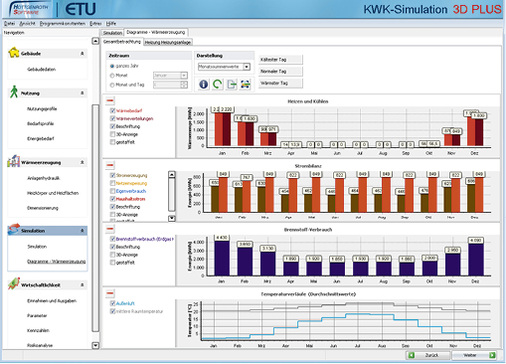
Task: Open Anlagenhydraulik navigation item
Action: 43,178
